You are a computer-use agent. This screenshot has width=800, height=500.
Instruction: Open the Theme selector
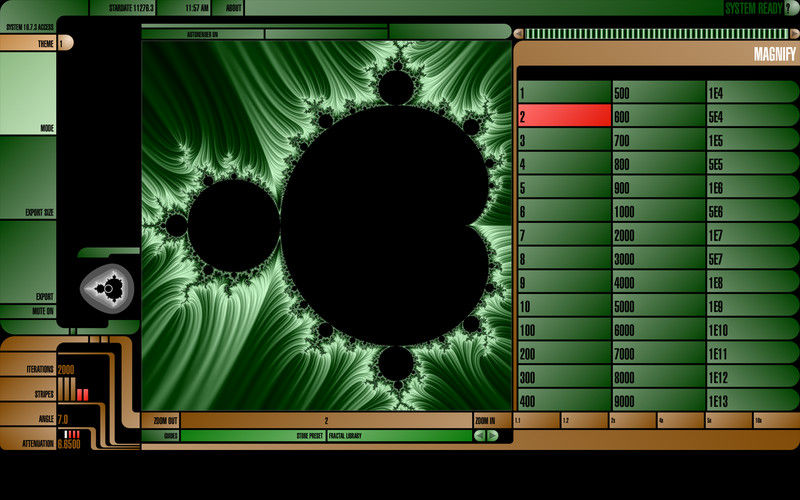tap(28, 44)
